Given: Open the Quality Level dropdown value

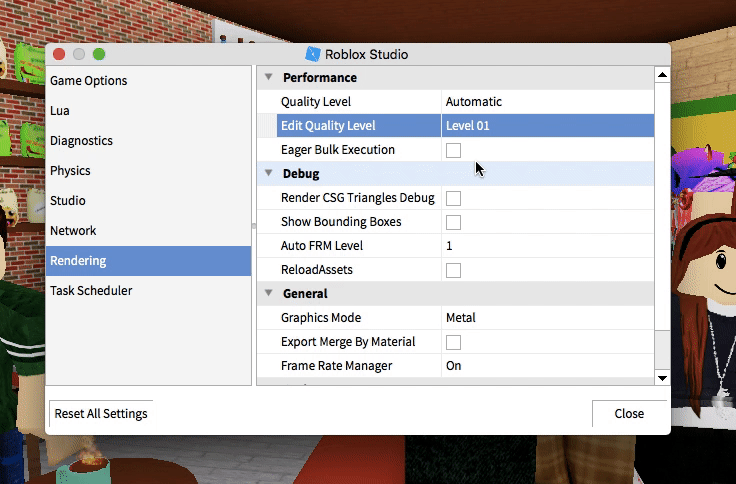Looking at the screenshot, I should [x=546, y=102].
